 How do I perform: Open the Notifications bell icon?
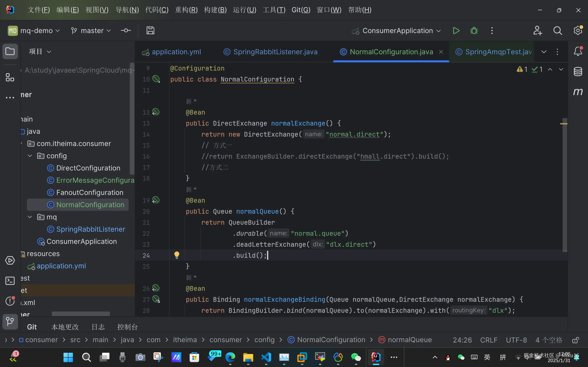[578, 51]
